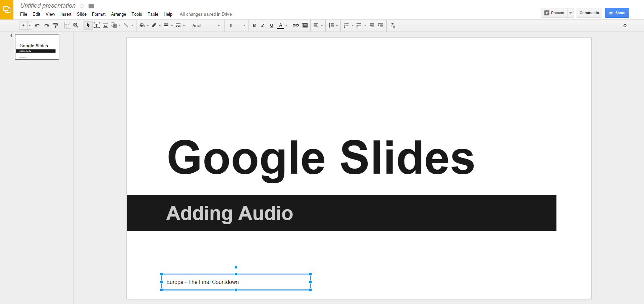Toggle underline formatting
The height and width of the screenshot is (304, 644).
(x=272, y=25)
